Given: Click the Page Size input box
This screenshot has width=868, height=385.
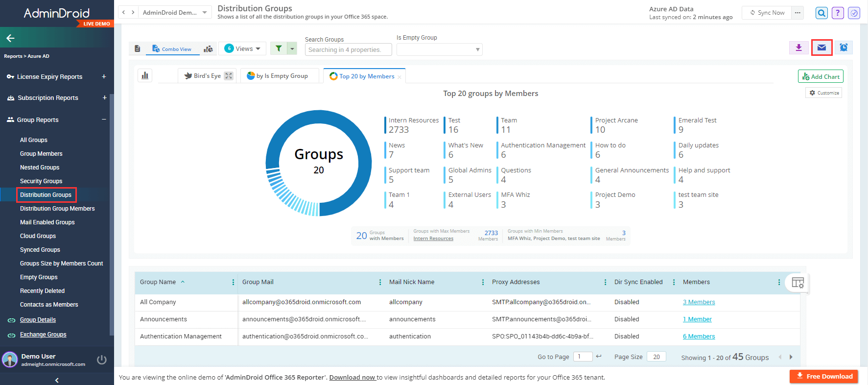Looking at the screenshot, I should (x=657, y=357).
